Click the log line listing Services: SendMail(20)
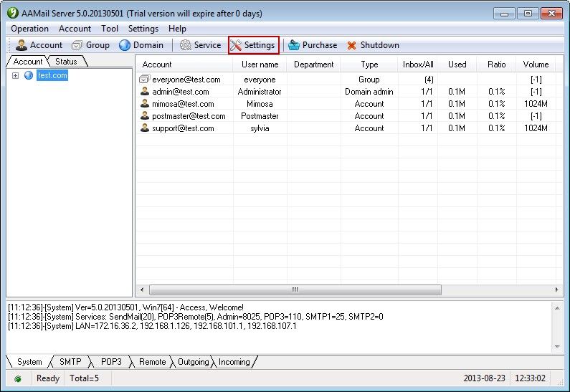Viewport: 570px width, 392px height. pos(196,317)
